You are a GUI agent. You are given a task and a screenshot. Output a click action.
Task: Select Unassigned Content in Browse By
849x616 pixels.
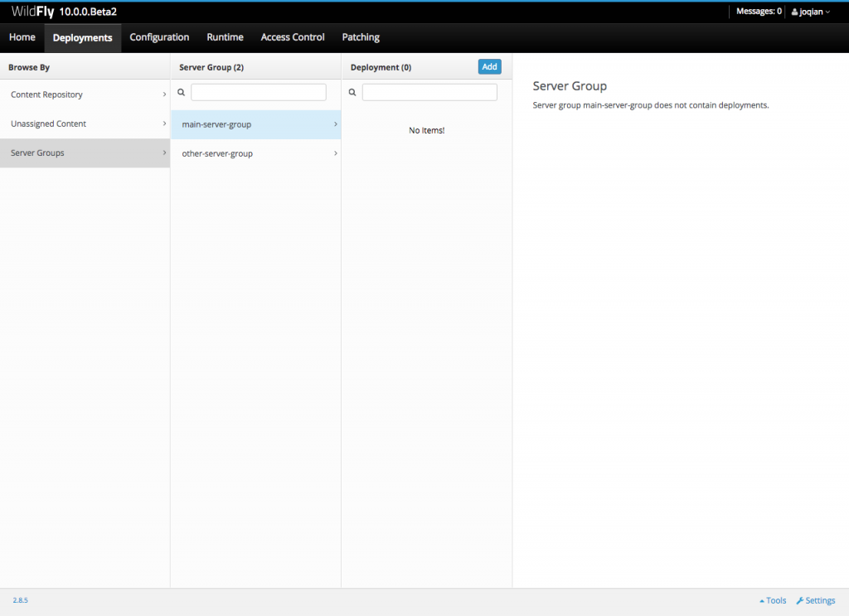point(85,124)
